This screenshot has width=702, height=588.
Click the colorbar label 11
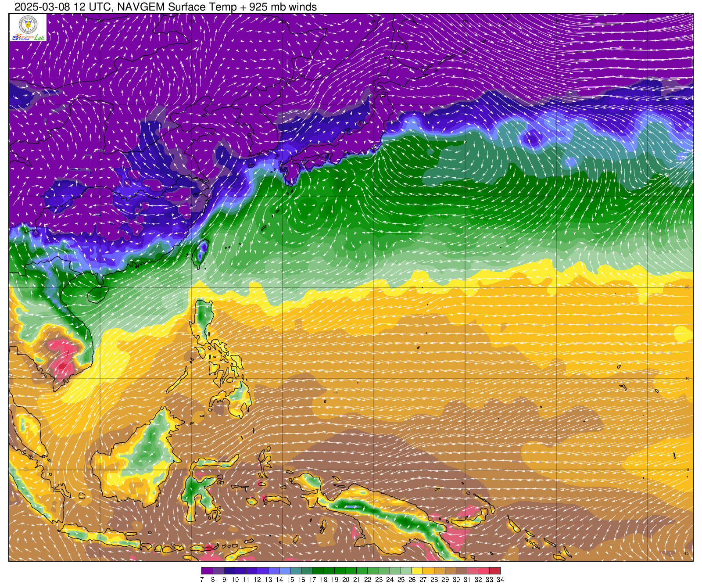(x=246, y=580)
